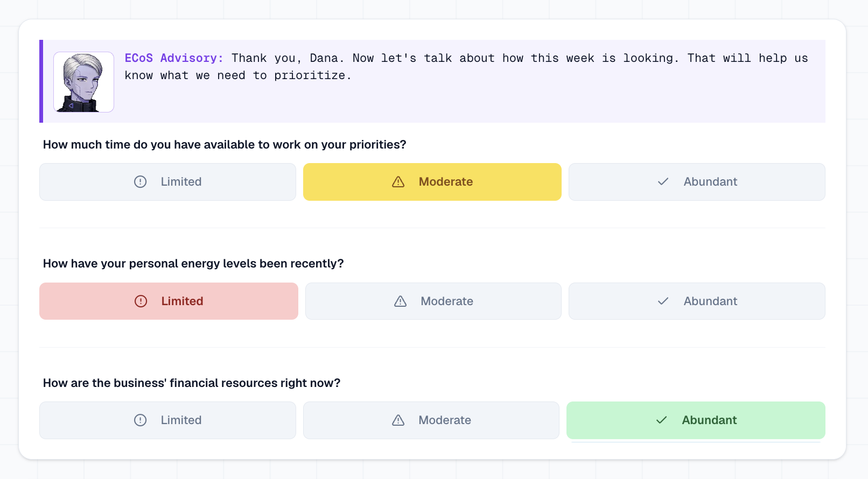Choose Abundant for personal energy levels
The image size is (868, 479).
(697, 301)
